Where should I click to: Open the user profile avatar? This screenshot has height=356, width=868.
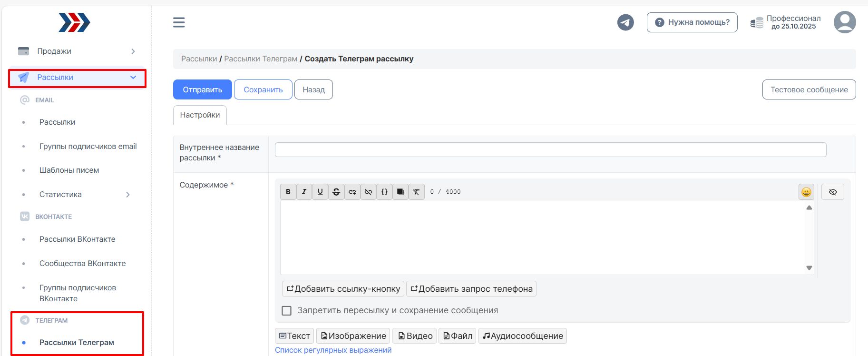coord(845,22)
